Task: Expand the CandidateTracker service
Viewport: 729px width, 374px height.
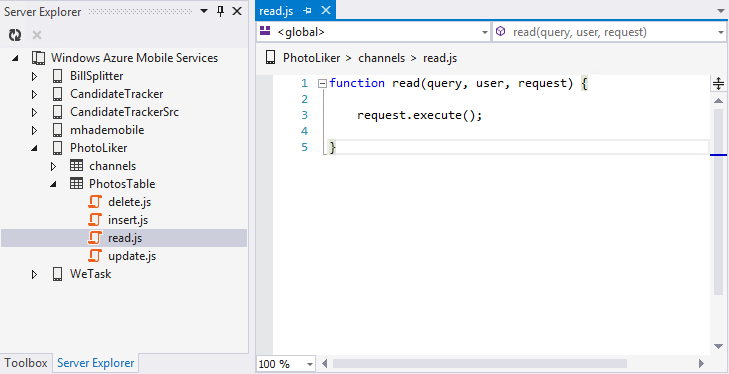Action: (34, 94)
